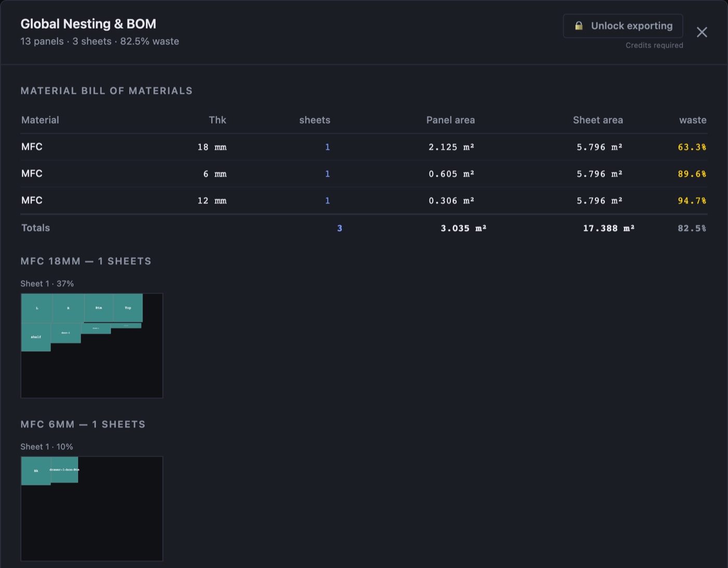Pick the drawer-1-box-Btm panel on the 6mm sheet
This screenshot has width=728, height=568.
click(x=64, y=470)
